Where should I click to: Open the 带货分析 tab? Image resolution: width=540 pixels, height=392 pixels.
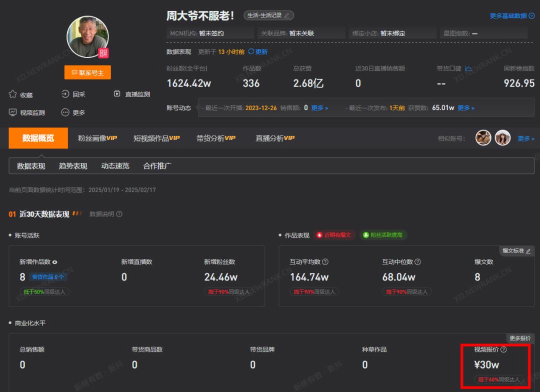click(x=215, y=138)
